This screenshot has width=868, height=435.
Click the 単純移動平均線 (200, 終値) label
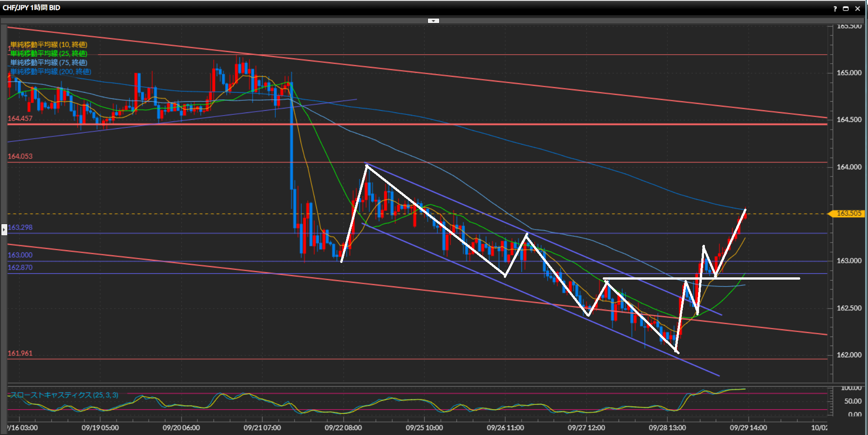pyautogui.click(x=51, y=72)
